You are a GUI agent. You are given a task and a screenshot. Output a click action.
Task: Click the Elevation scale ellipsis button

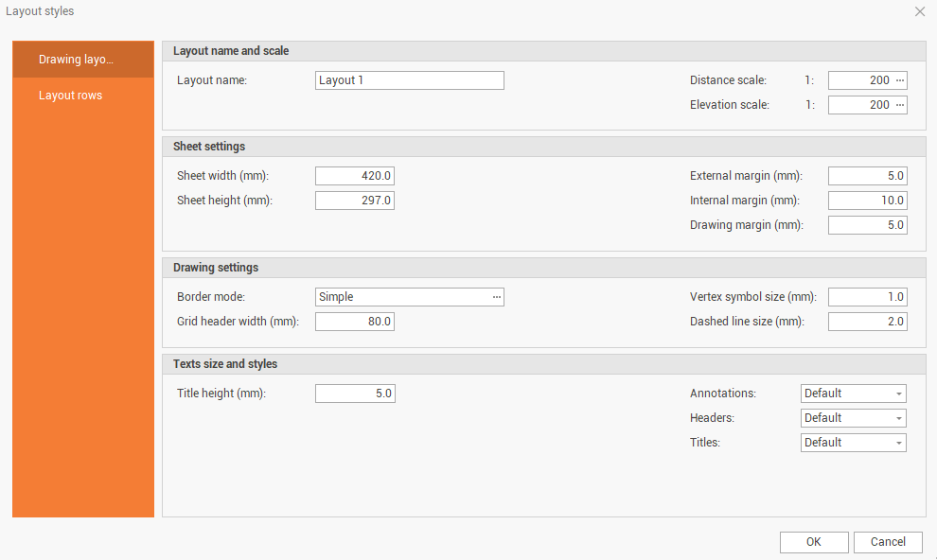(x=900, y=105)
